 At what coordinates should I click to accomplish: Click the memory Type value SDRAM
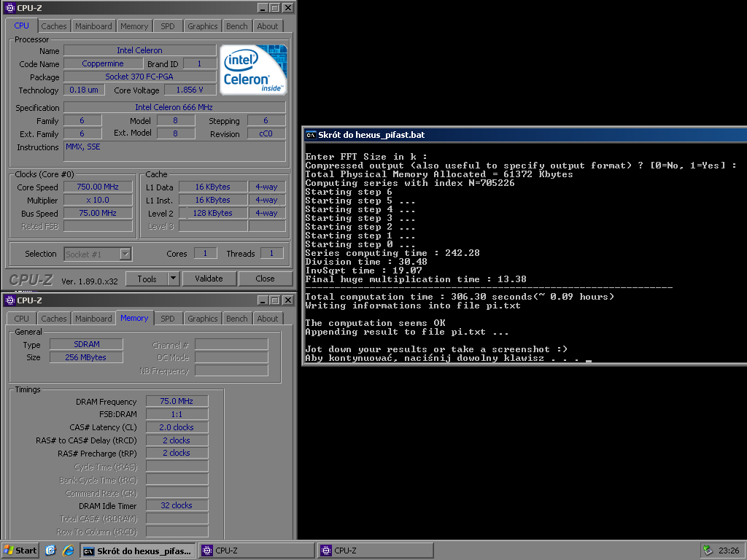tap(86, 344)
